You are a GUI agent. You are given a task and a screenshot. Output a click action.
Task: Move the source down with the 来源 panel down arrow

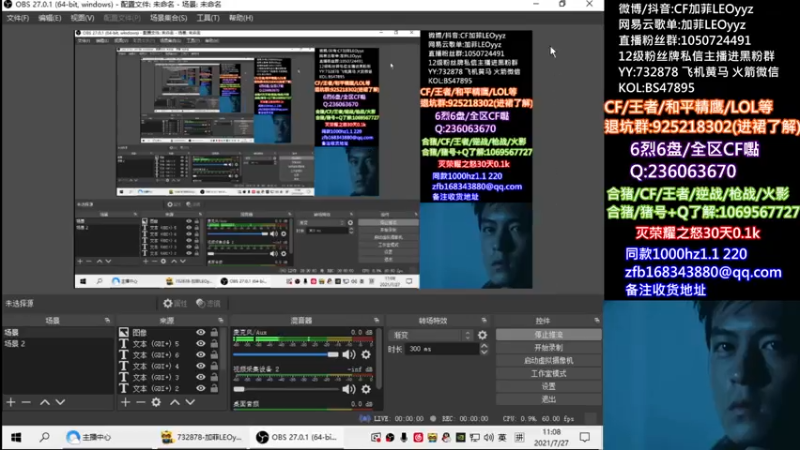tap(190, 402)
